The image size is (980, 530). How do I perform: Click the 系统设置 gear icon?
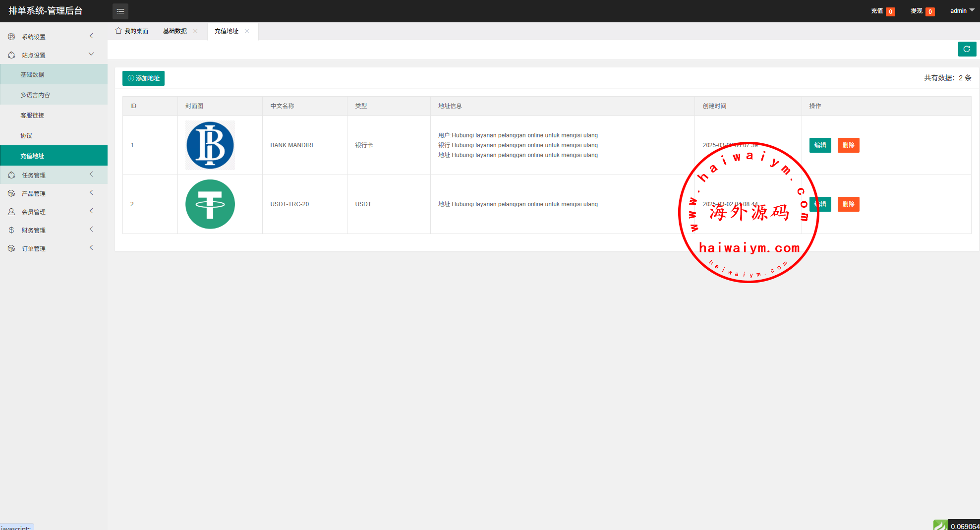point(11,37)
